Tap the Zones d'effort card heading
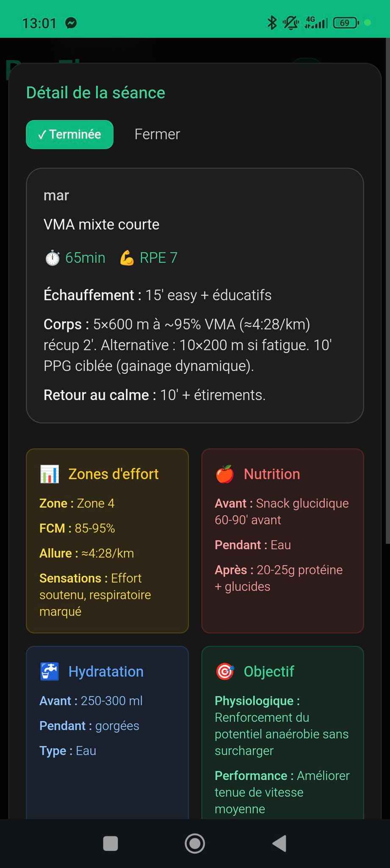 (113, 474)
